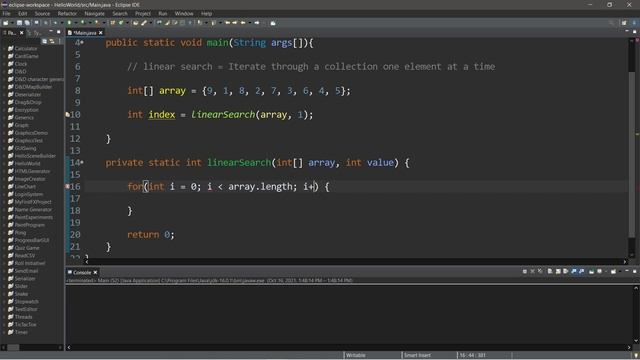This screenshot has width=640, height=360.
Task: Select the Stopwatch project
Action: [27, 302]
